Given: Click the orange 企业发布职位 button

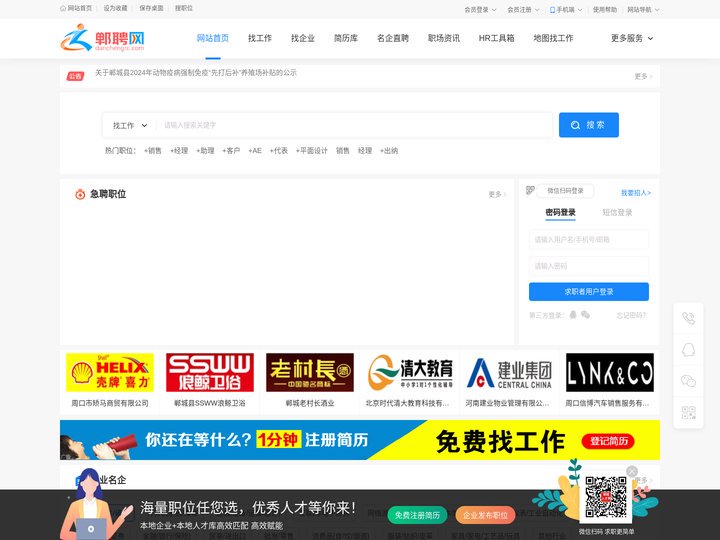Looking at the screenshot, I should 485,515.
